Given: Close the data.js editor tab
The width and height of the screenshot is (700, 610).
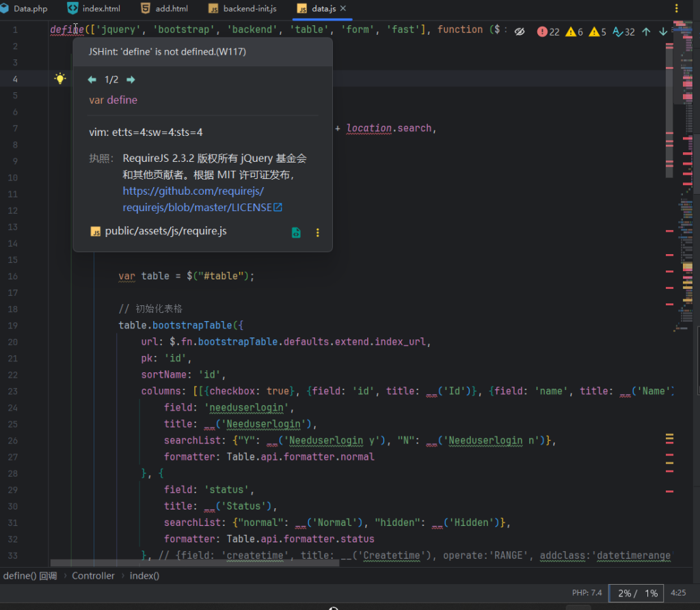Looking at the screenshot, I should 343,9.
